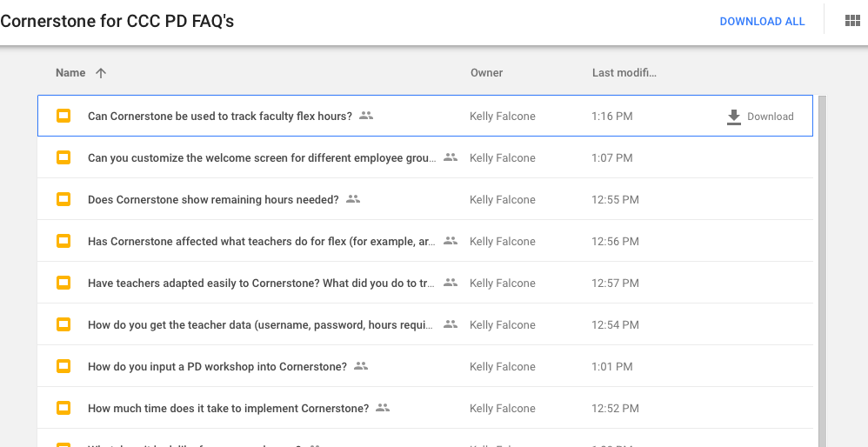Click the 1:07 PM modified time
The height and width of the screenshot is (447, 868).
point(612,157)
